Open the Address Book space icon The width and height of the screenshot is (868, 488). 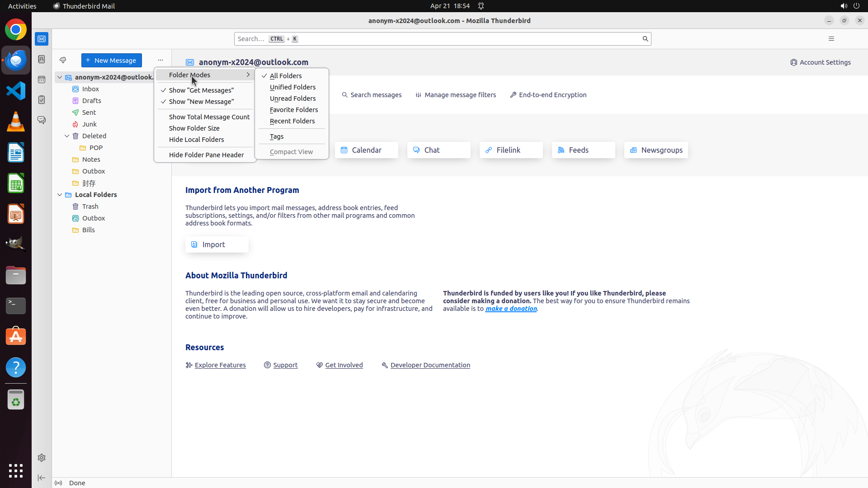point(42,59)
